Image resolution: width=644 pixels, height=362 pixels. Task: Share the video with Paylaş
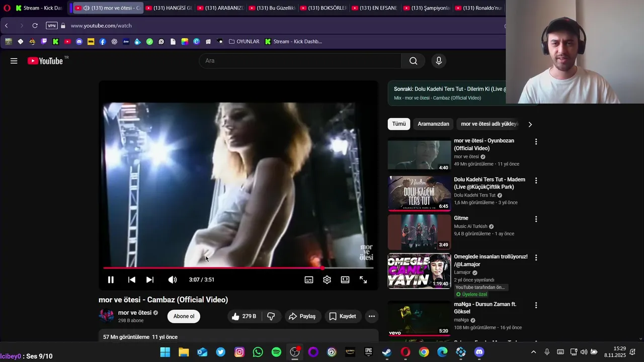(x=303, y=316)
